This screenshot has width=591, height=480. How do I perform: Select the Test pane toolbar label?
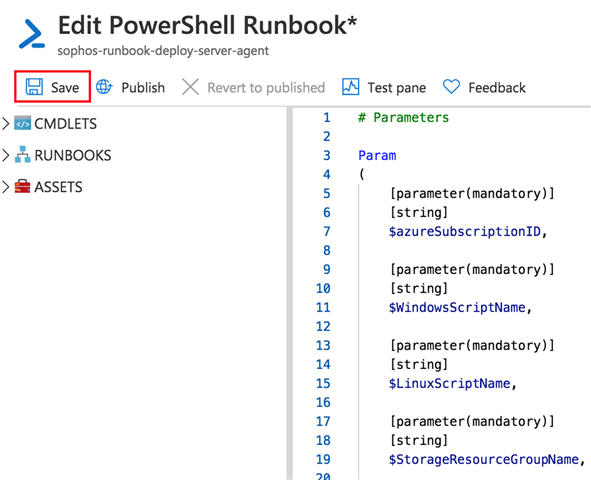[x=397, y=87]
